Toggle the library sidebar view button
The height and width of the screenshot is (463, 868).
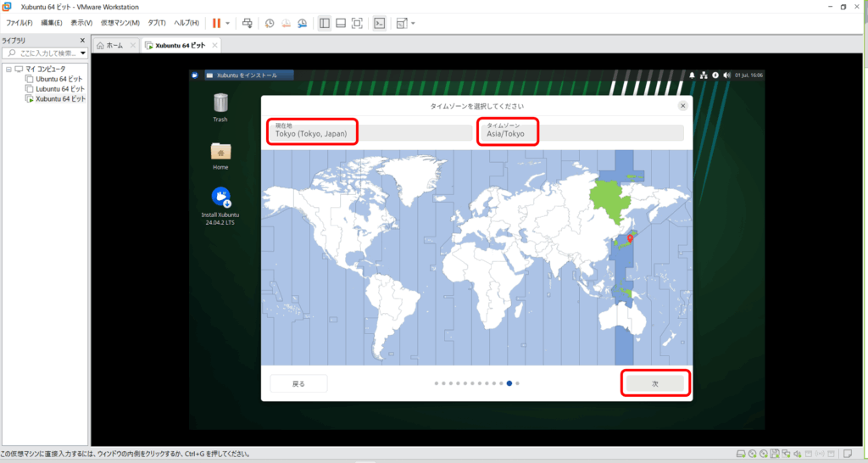(x=325, y=23)
